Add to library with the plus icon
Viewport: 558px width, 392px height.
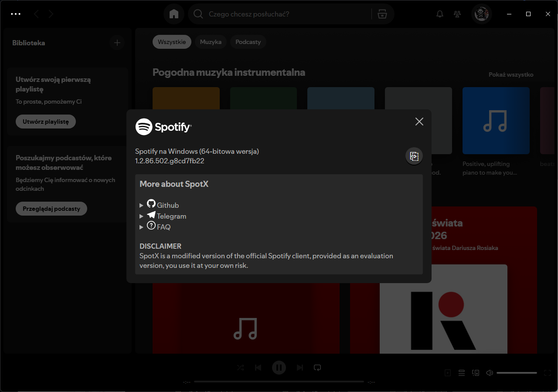click(x=117, y=43)
